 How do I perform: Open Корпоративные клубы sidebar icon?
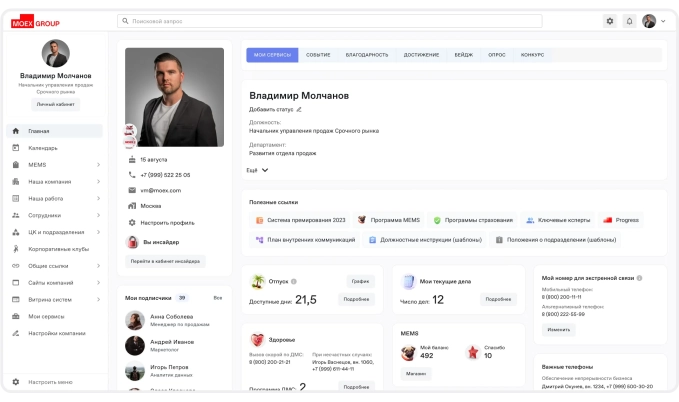(16, 249)
